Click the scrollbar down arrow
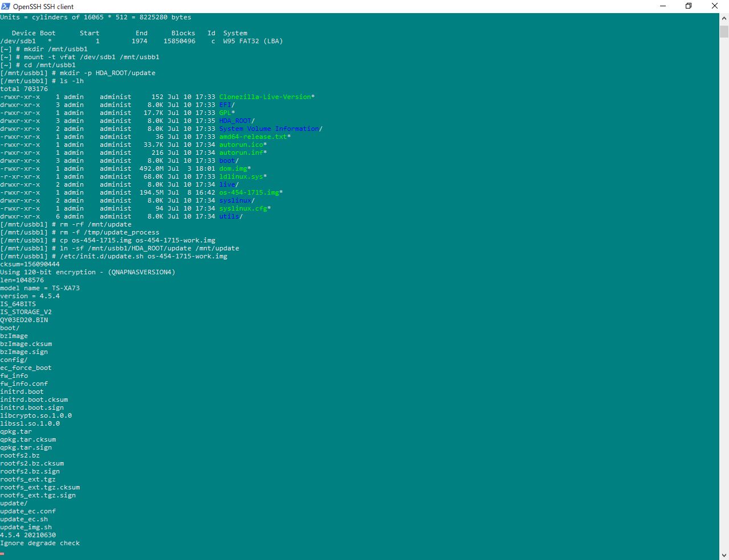 [x=724, y=555]
